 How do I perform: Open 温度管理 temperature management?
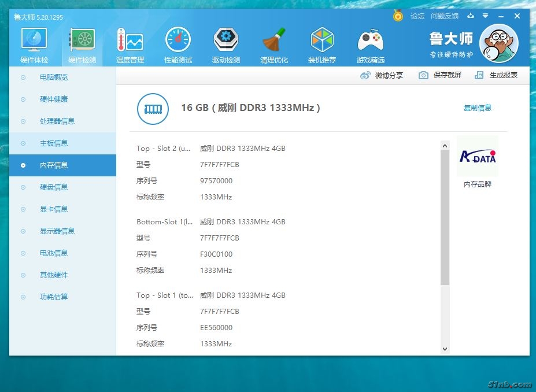pyautogui.click(x=130, y=46)
